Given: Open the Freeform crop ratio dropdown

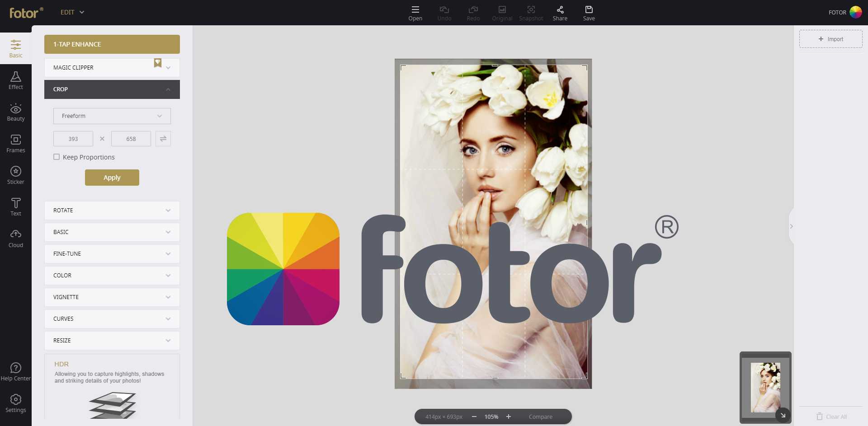Looking at the screenshot, I should click(x=112, y=116).
